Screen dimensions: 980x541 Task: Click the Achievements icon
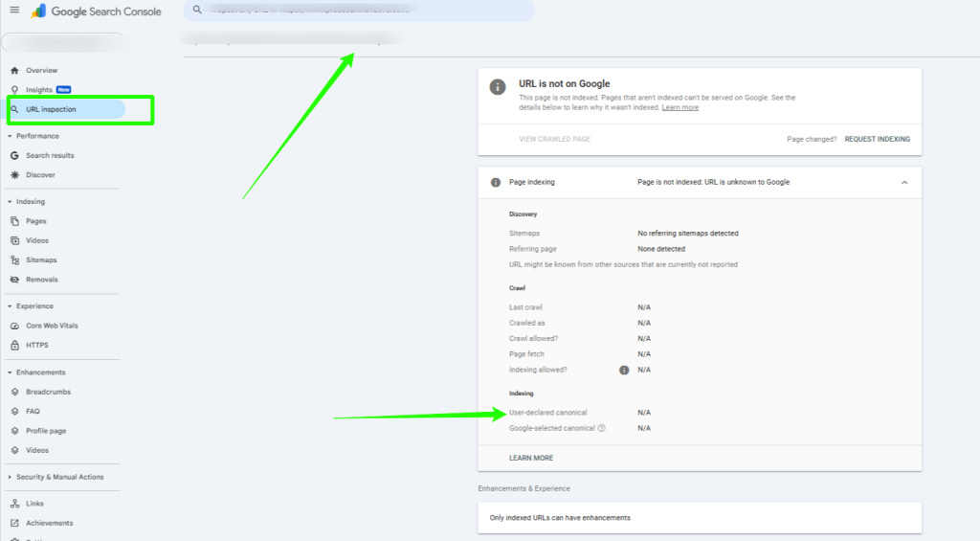15,523
